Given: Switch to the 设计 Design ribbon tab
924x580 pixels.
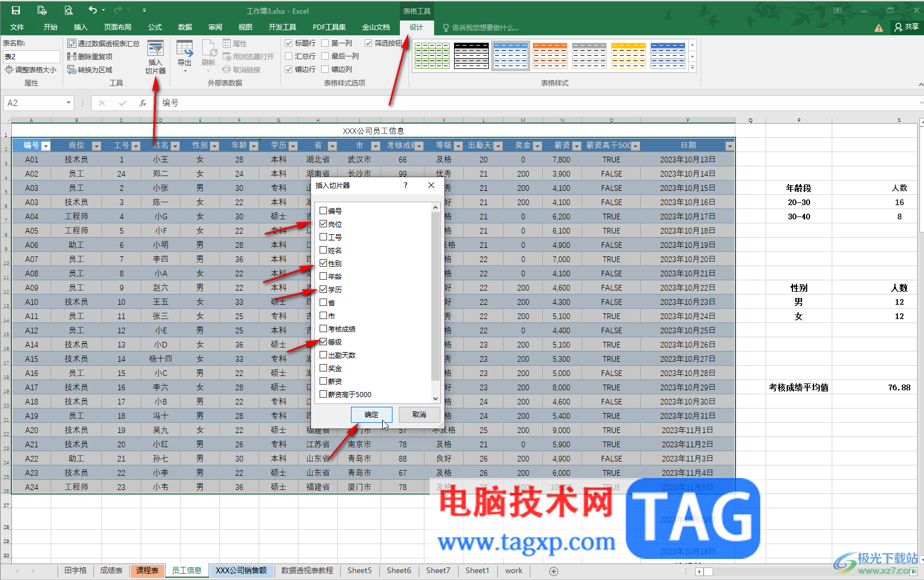Looking at the screenshot, I should [x=416, y=27].
